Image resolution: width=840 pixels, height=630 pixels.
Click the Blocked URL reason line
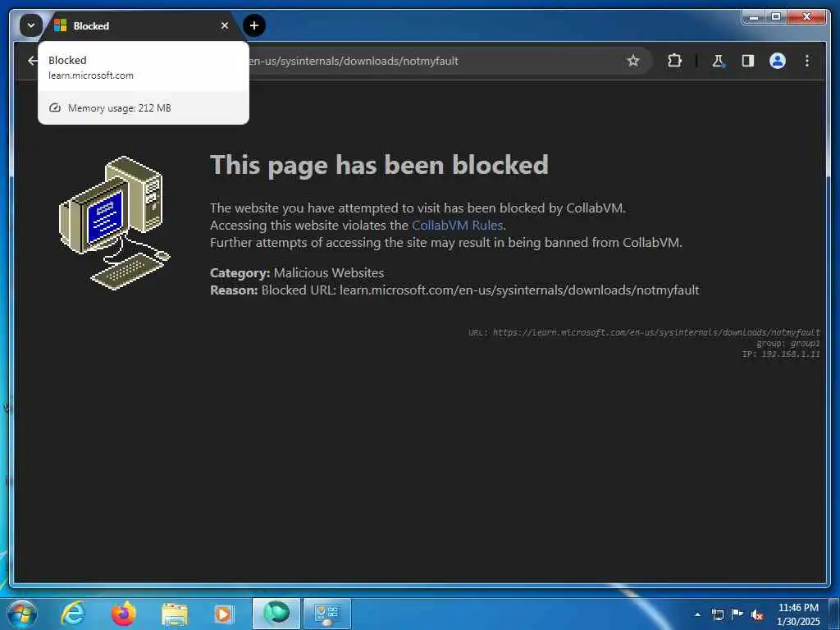(x=454, y=290)
